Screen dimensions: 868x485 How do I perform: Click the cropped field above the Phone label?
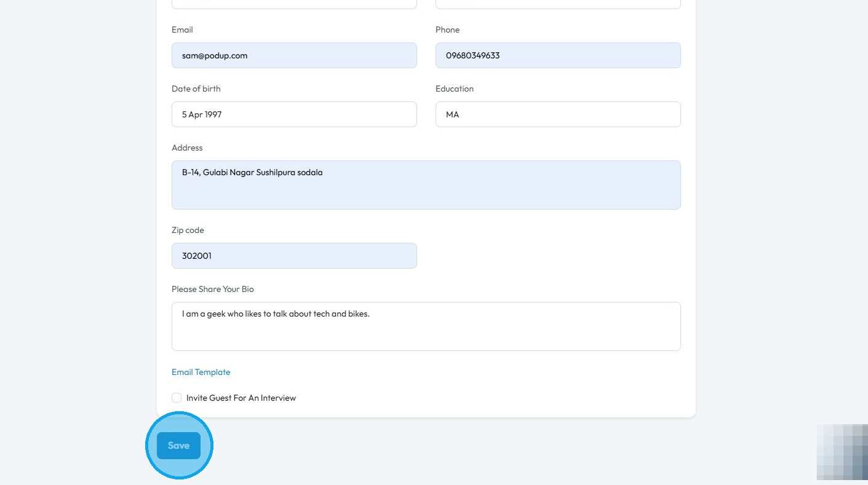tap(557, 4)
